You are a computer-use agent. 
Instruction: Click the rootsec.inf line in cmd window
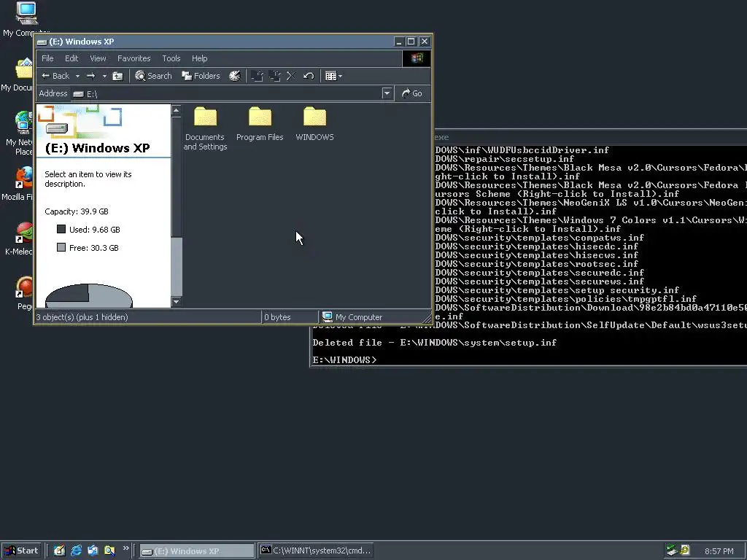tap(536, 264)
